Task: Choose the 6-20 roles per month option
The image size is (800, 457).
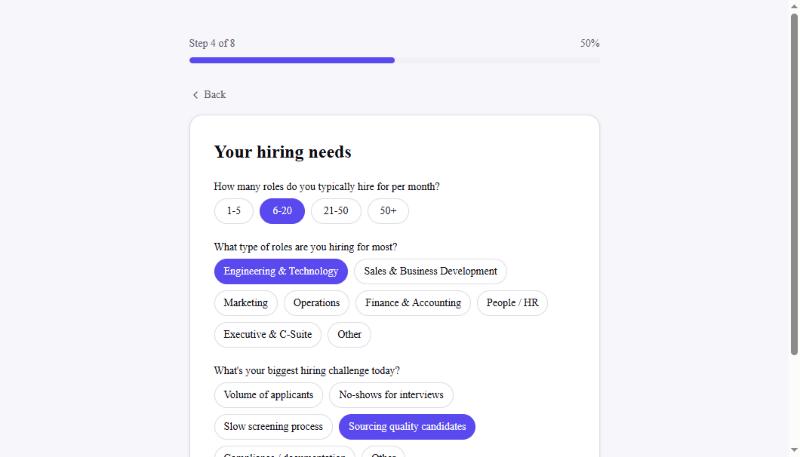Action: (282, 211)
